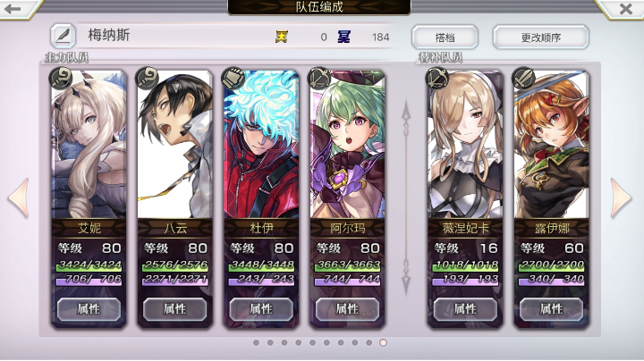The height and width of the screenshot is (361, 644).
Task: Click the bow class icon on 阿尔玛's card
Action: [319, 78]
